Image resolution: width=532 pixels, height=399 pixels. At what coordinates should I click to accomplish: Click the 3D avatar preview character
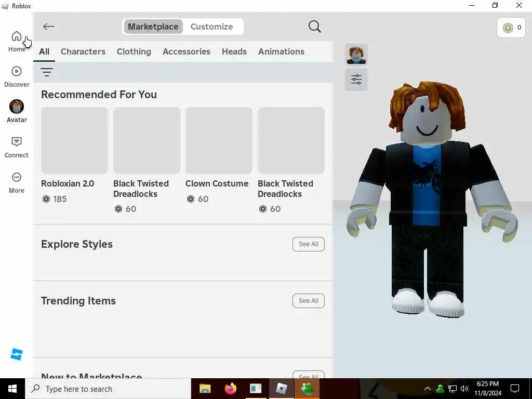pyautogui.click(x=432, y=200)
